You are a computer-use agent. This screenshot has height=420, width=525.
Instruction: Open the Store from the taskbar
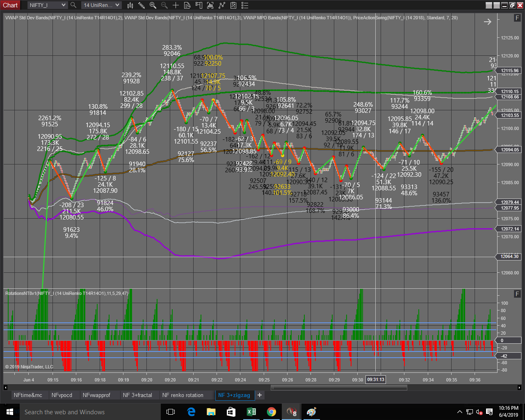231,412
